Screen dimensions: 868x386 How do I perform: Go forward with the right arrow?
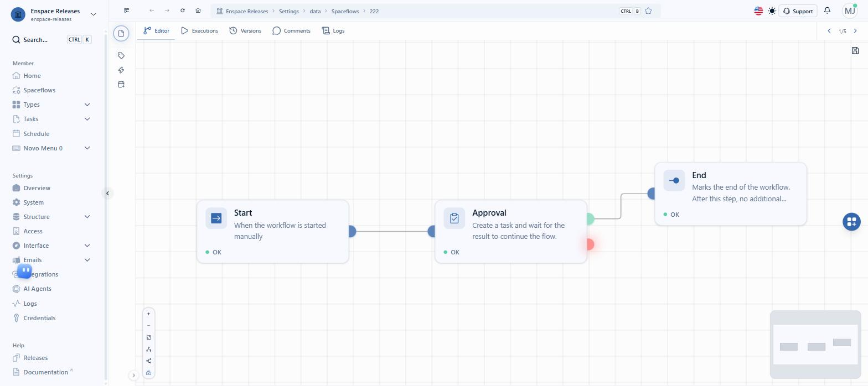(167, 11)
